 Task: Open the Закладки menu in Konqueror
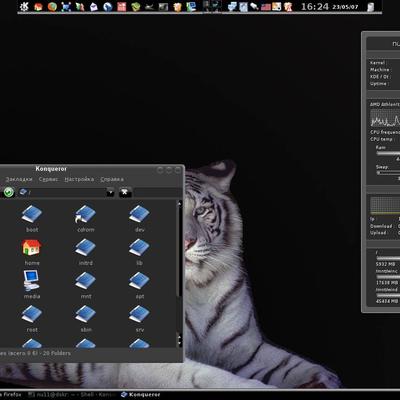click(x=19, y=179)
